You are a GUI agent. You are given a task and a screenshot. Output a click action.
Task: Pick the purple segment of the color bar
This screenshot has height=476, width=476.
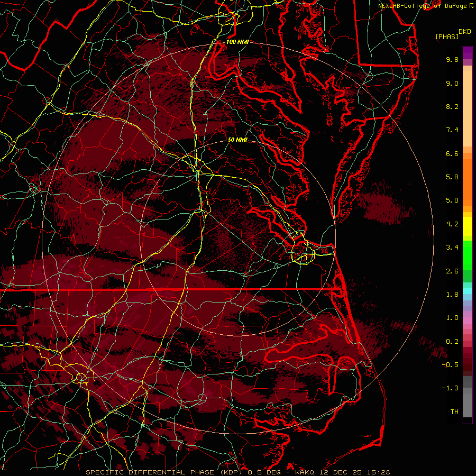[x=467, y=53]
